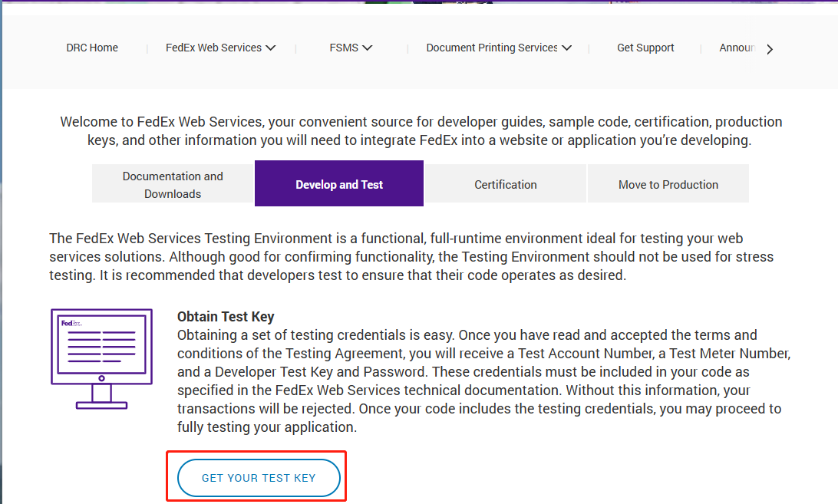
Task: Select the Develop and Test tab
Action: 339,183
